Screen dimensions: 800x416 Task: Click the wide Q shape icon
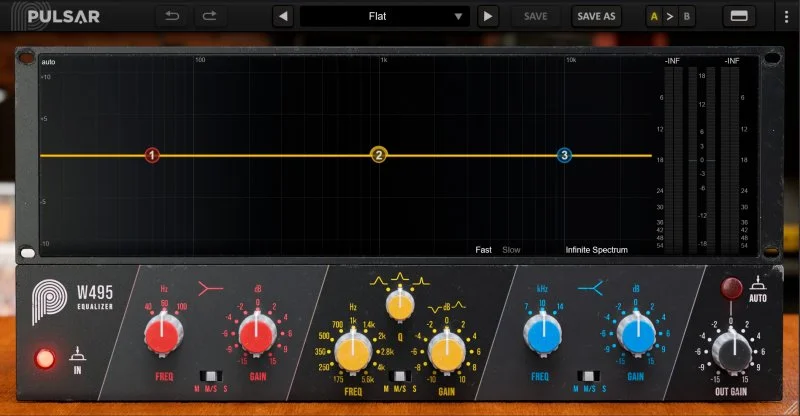click(x=379, y=281)
